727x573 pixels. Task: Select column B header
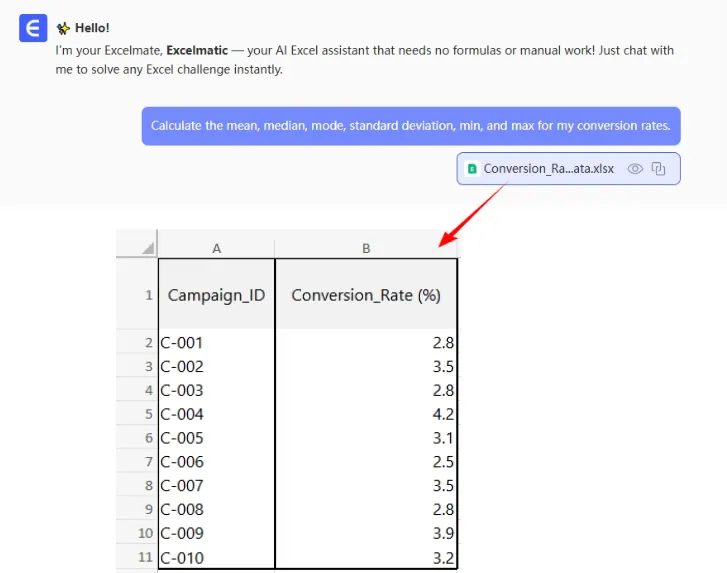[x=366, y=248]
